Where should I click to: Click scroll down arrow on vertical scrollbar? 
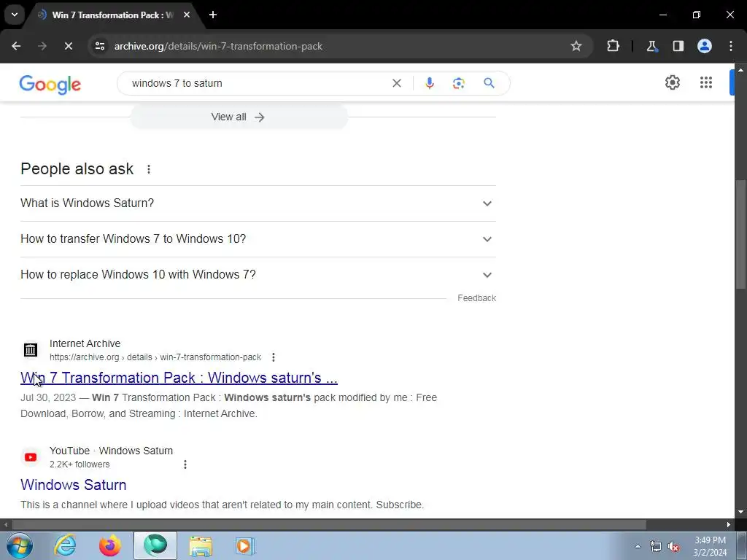pos(740,512)
